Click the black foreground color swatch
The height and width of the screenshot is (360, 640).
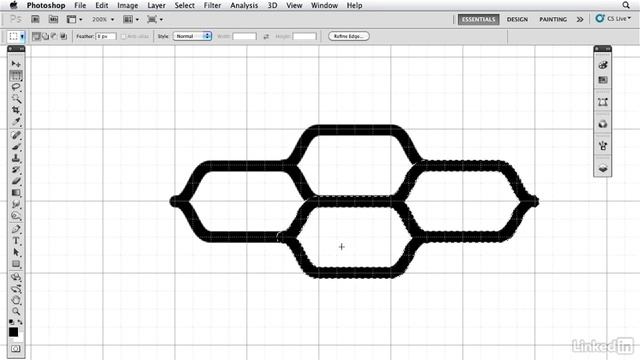point(13,331)
